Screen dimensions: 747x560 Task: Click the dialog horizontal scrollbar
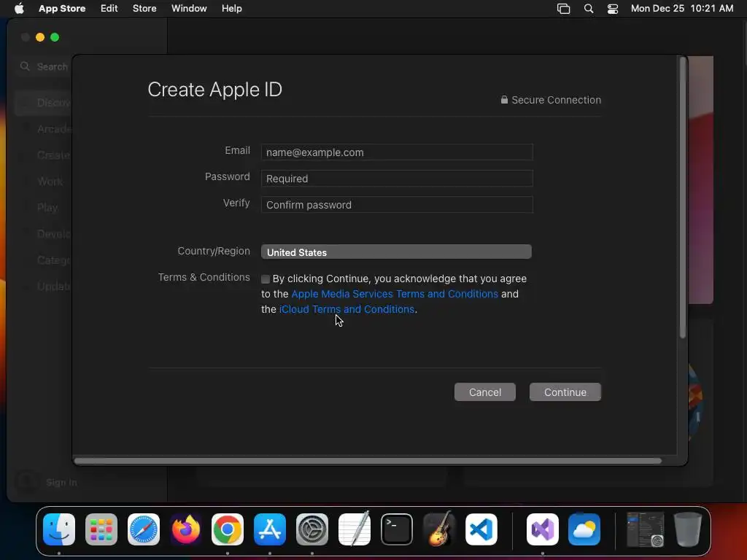click(368, 461)
